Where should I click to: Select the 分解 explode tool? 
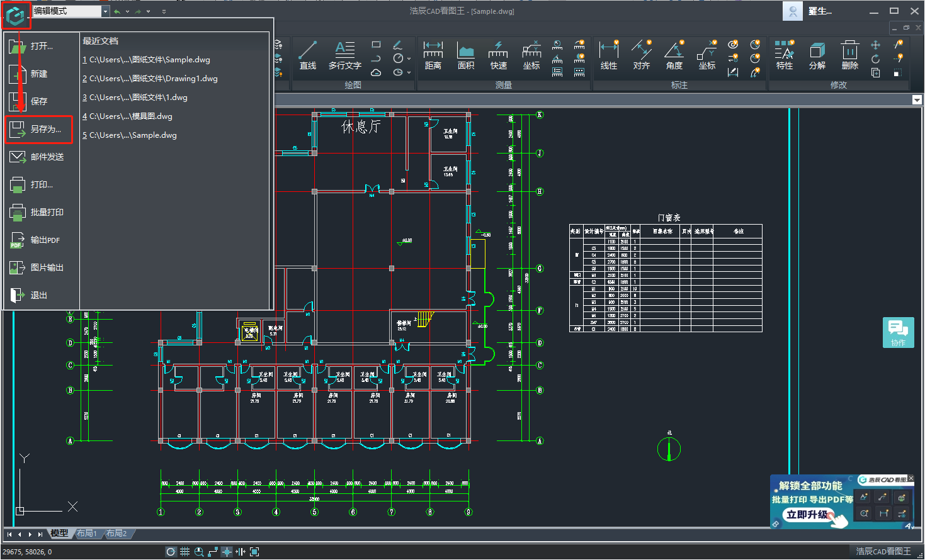(817, 55)
